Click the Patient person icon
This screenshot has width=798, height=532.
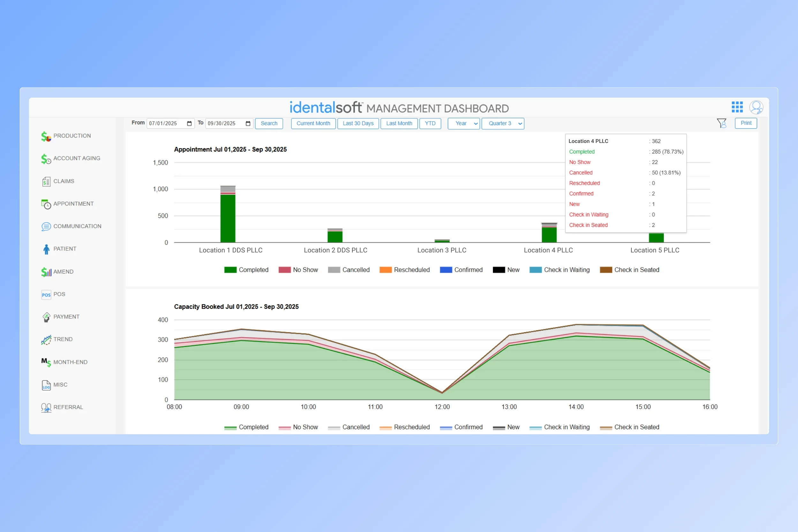tap(46, 249)
